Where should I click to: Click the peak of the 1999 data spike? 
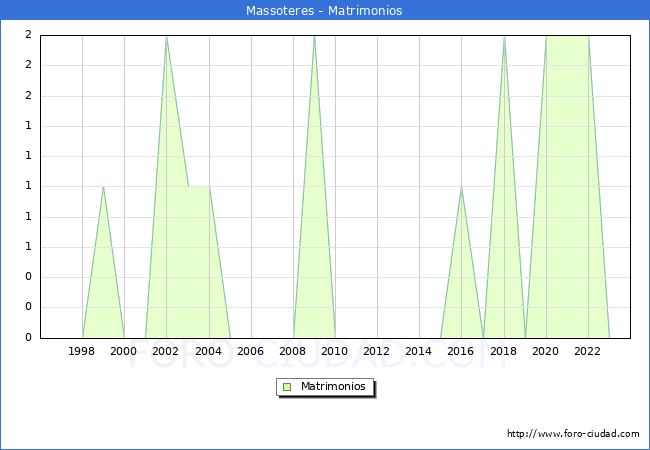click(x=103, y=187)
